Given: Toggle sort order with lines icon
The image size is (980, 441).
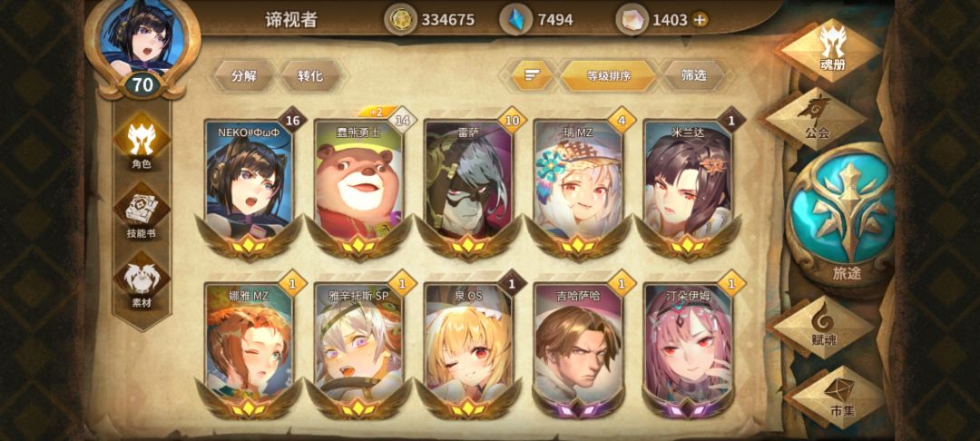Looking at the screenshot, I should pyautogui.click(x=532, y=75).
